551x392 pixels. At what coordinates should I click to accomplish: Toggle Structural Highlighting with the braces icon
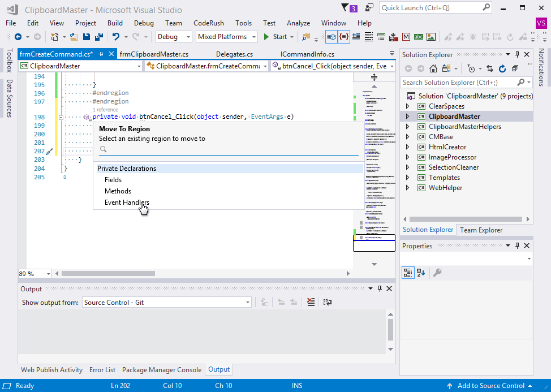pyautogui.click(x=343, y=38)
